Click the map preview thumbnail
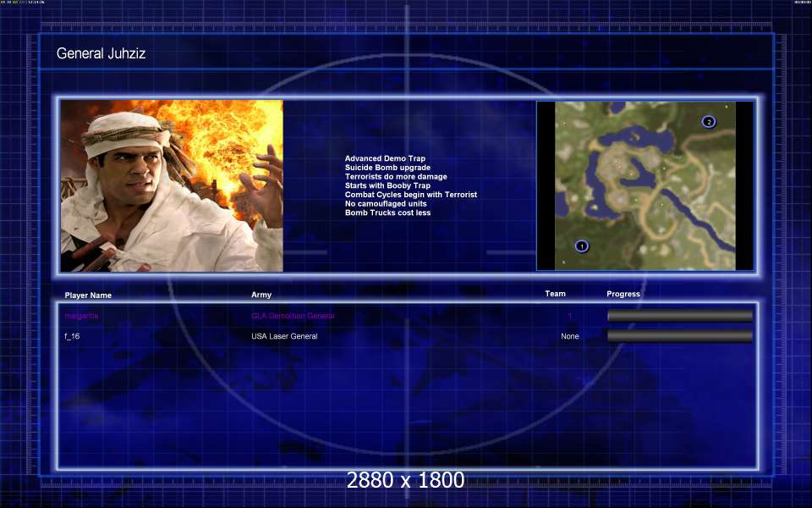Image resolution: width=812 pixels, height=508 pixels. point(645,185)
